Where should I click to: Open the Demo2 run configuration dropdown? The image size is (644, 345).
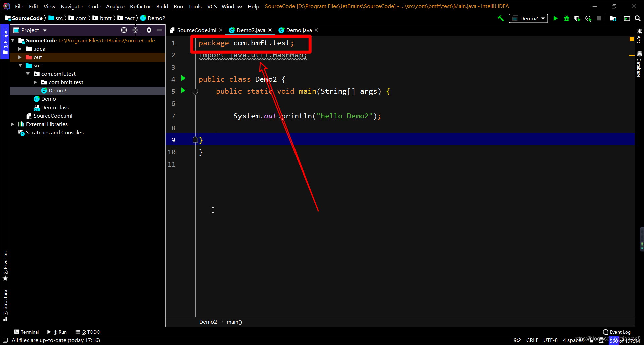[529, 18]
